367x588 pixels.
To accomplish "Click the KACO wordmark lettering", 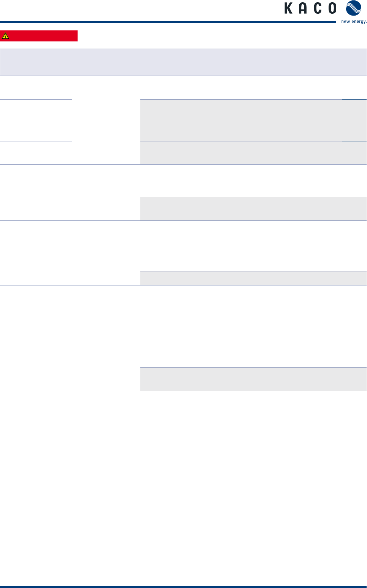I will point(310,8).
